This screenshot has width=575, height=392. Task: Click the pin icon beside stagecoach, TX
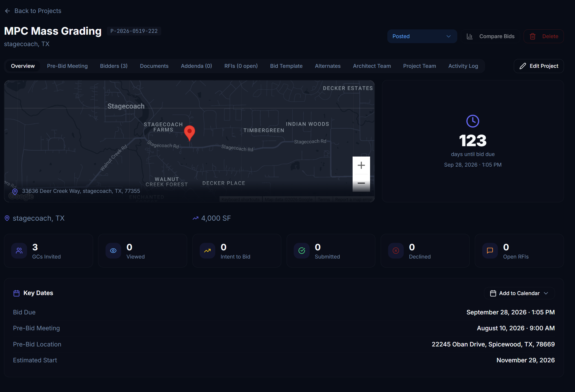pyautogui.click(x=7, y=218)
